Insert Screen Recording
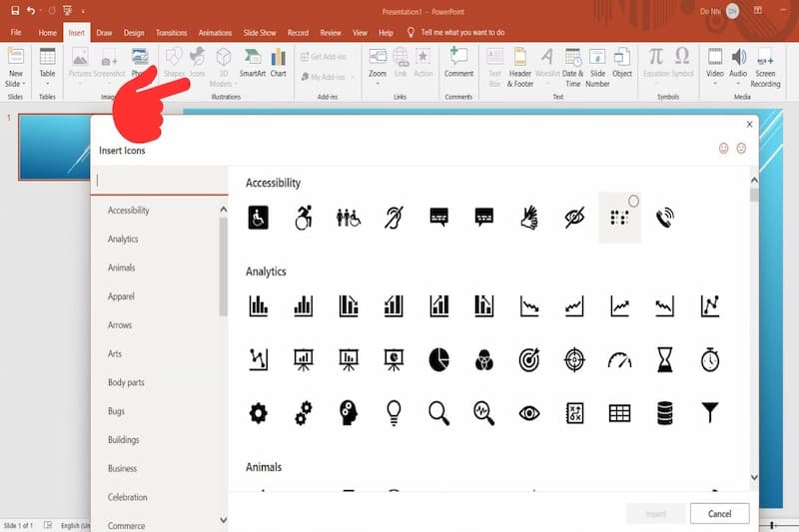 pyautogui.click(x=765, y=68)
